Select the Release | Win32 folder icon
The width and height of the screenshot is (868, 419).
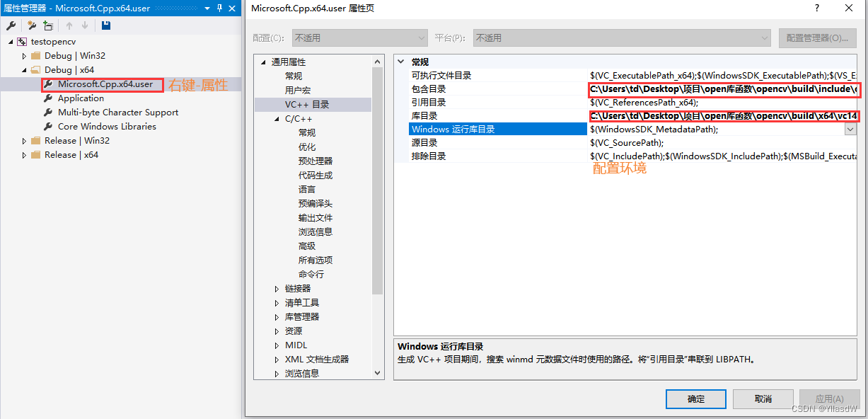(x=36, y=141)
